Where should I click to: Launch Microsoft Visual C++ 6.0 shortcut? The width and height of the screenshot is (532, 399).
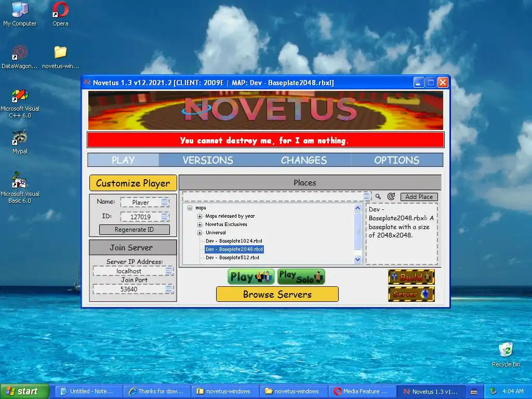click(x=20, y=103)
